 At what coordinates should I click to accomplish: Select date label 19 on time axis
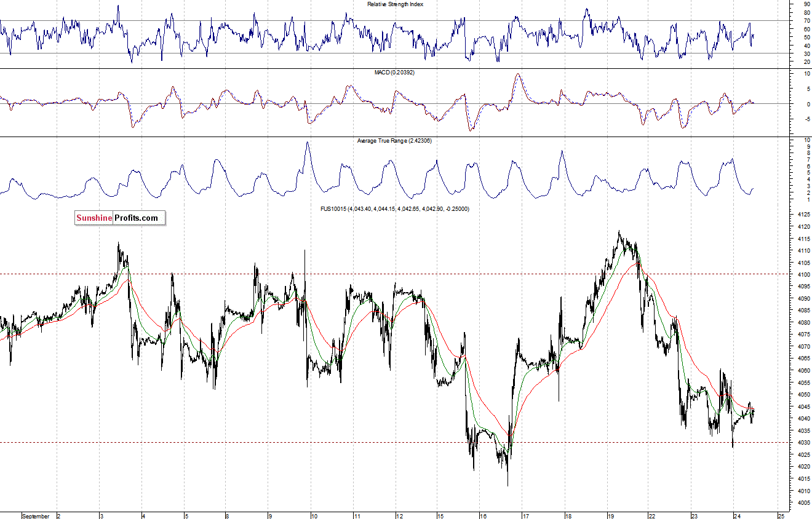610,516
